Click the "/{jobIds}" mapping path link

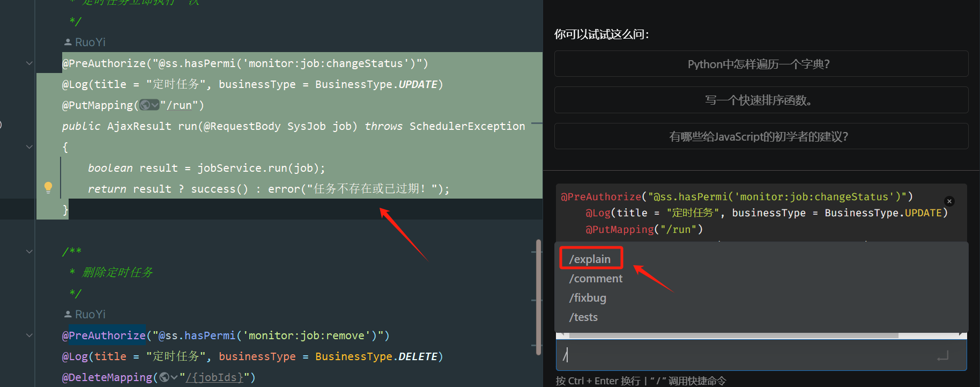pos(214,377)
